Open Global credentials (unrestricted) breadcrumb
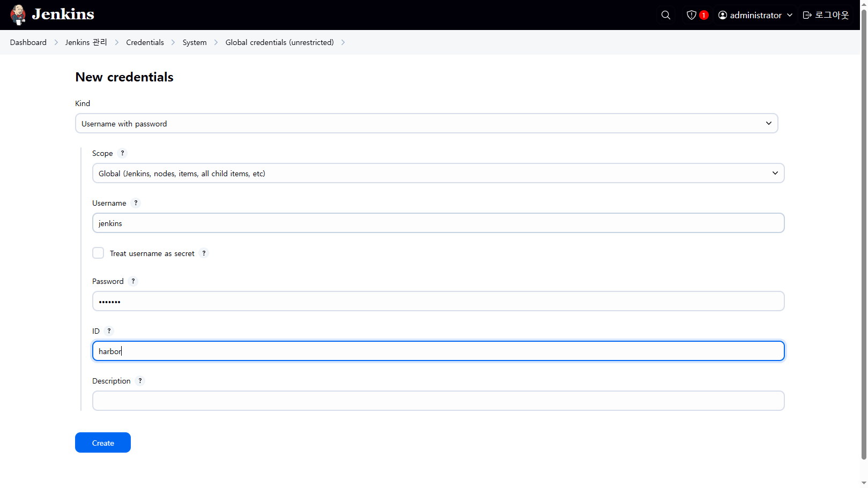868x488 pixels. [x=279, y=42]
